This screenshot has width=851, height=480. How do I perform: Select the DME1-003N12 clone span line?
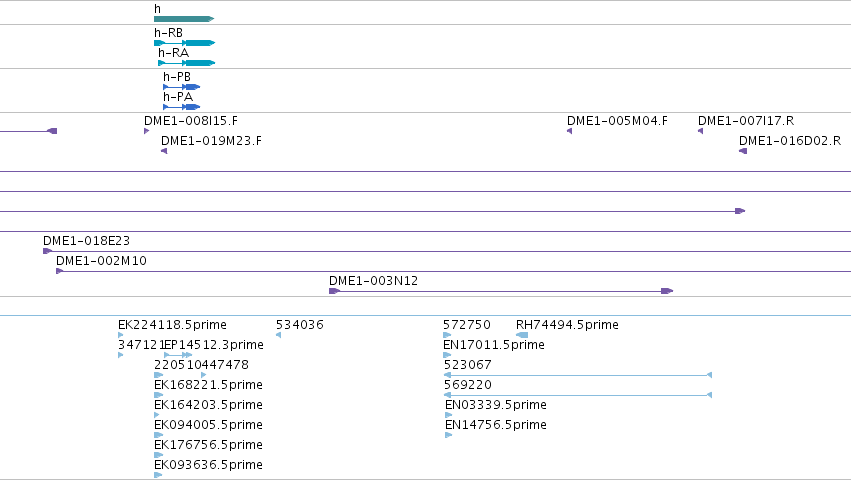501,291
